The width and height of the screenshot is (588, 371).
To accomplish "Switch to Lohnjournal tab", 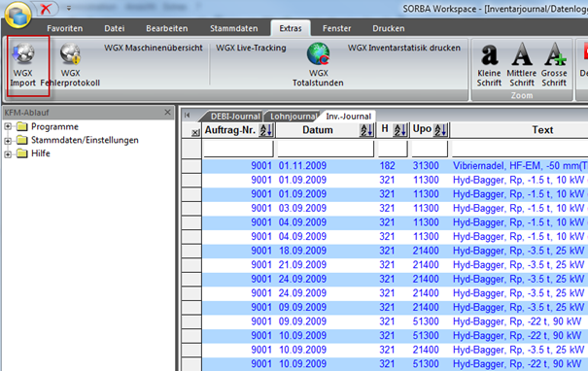I will point(294,117).
